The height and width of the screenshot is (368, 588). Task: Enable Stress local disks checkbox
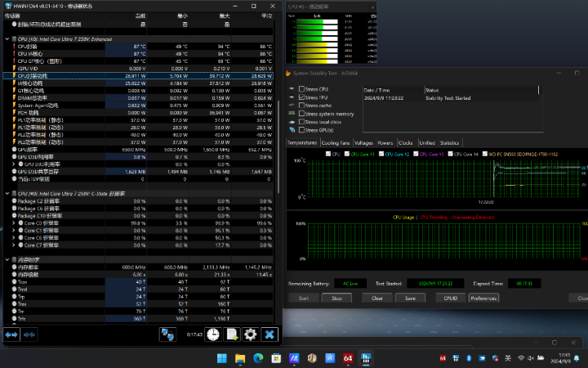[301, 122]
